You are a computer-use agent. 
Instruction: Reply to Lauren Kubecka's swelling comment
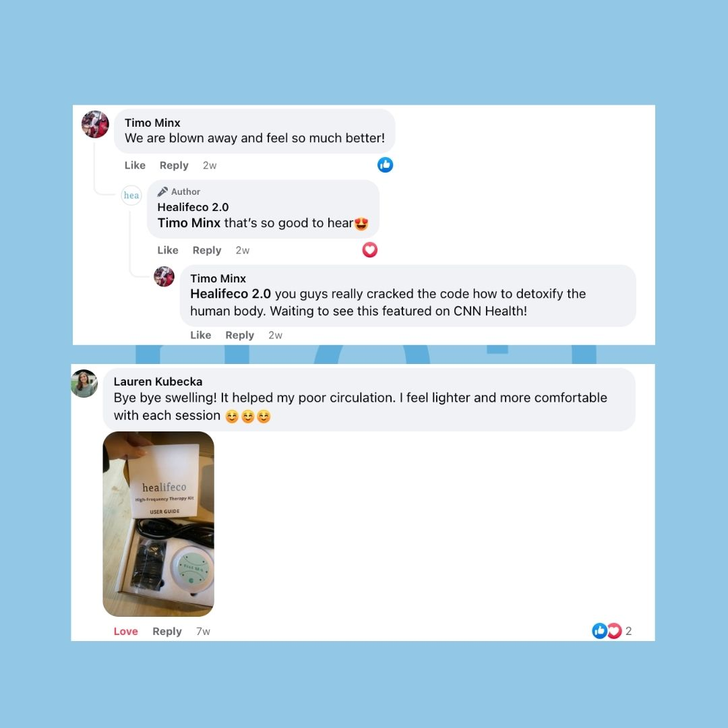click(x=167, y=632)
